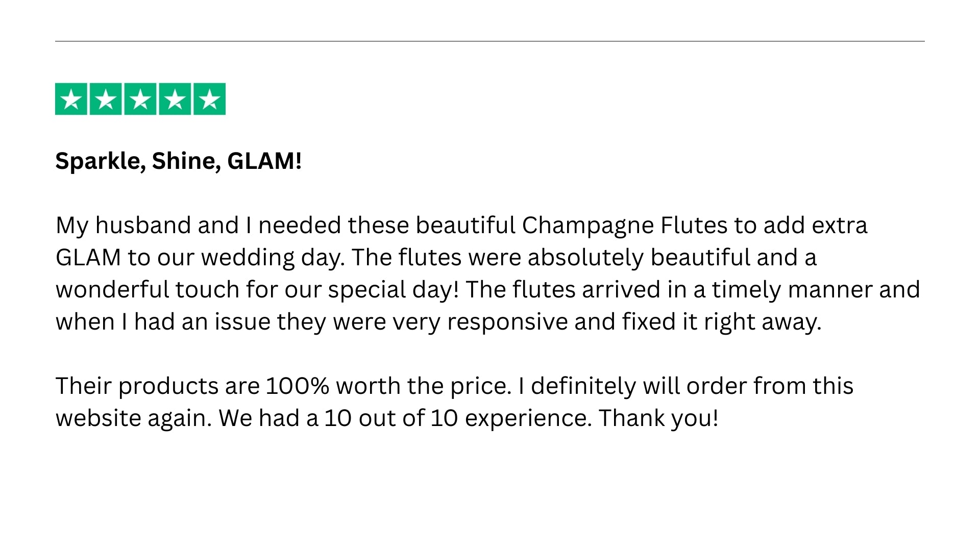This screenshot has height=551, width=980.
Task: Click the word "website" in the review
Action: tap(98, 418)
